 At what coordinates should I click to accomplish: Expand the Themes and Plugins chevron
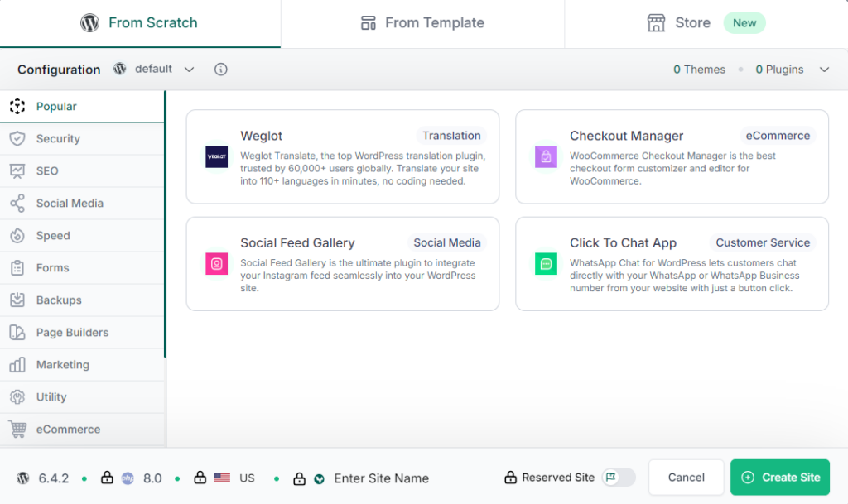(824, 70)
